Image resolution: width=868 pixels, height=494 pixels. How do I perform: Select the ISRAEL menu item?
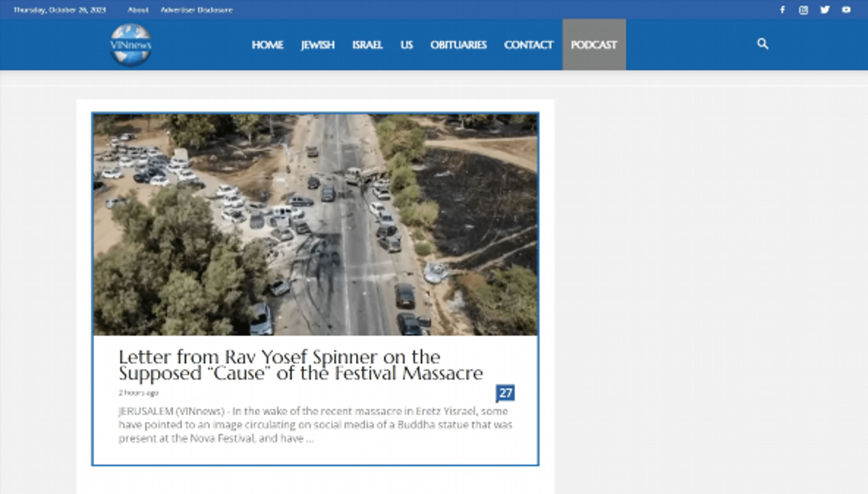pyautogui.click(x=367, y=45)
